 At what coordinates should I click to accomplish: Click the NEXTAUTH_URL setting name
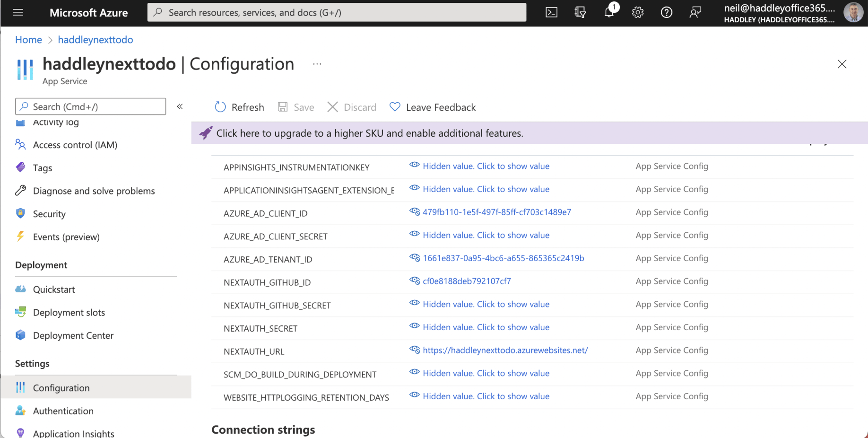[x=254, y=351]
